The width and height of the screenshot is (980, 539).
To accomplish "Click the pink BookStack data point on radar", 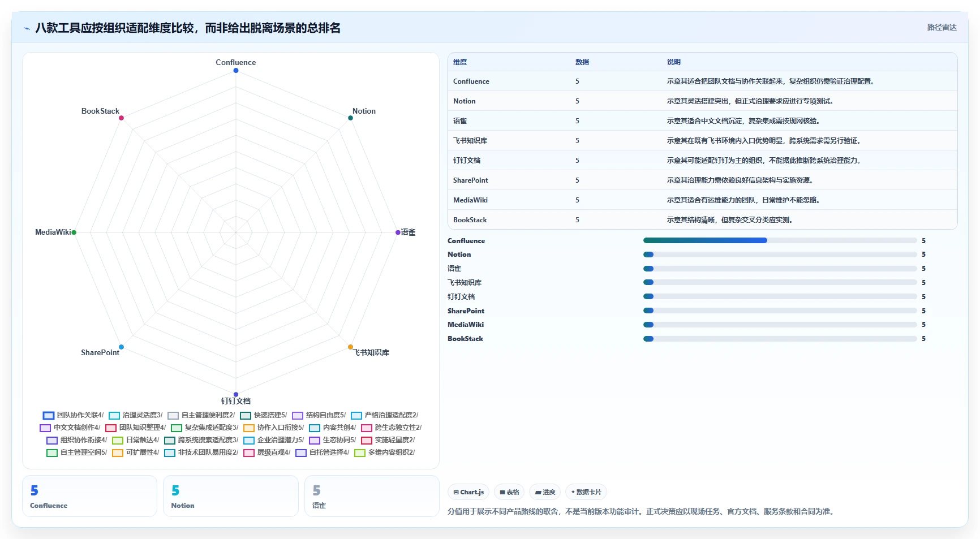I will coord(121,118).
